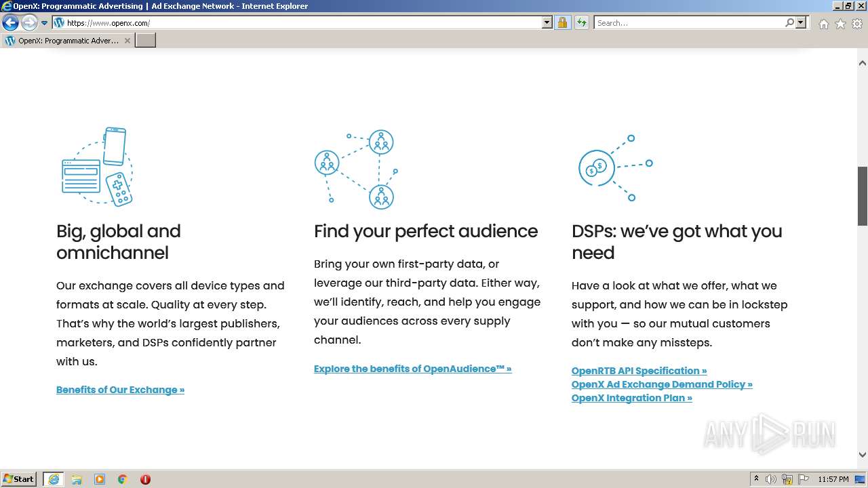Click the Show desktop button
The width and height of the screenshot is (868, 488).
[x=861, y=479]
